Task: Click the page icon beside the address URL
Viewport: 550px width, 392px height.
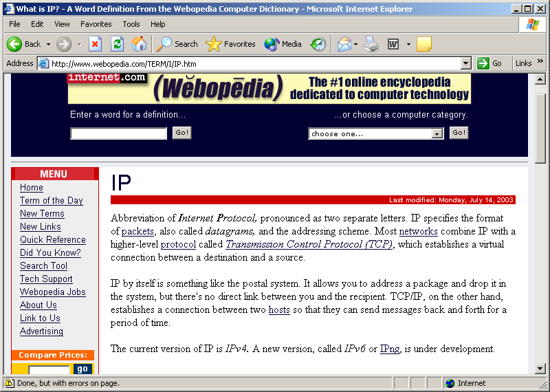Action: pos(43,63)
